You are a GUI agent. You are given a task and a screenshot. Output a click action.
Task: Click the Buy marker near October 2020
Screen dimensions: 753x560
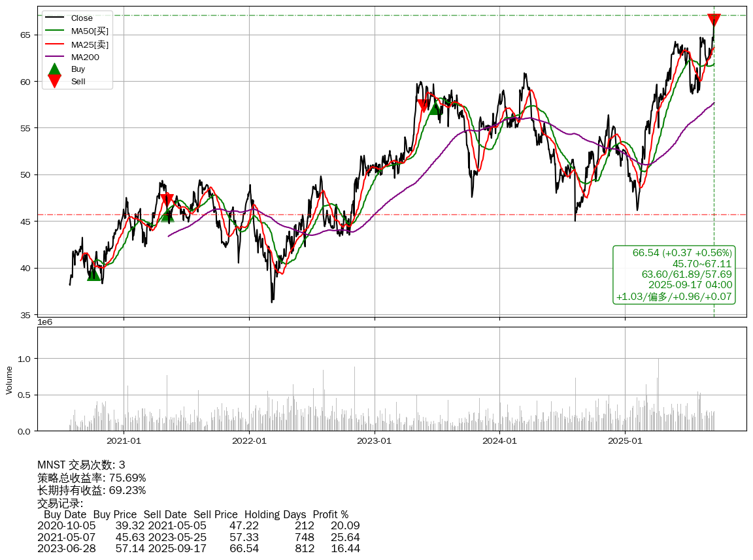point(94,274)
